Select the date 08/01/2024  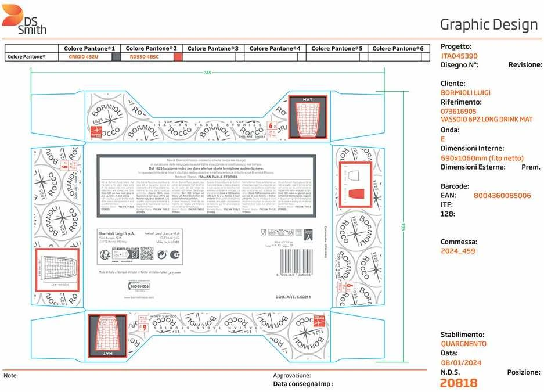pyautogui.click(x=461, y=363)
